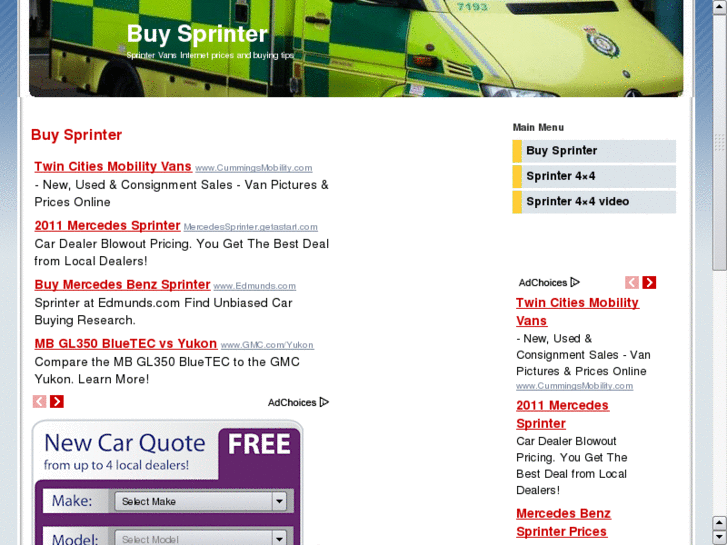The height and width of the screenshot is (545, 727).
Task: Click the sidebar AdChoices label
Action: click(x=542, y=282)
